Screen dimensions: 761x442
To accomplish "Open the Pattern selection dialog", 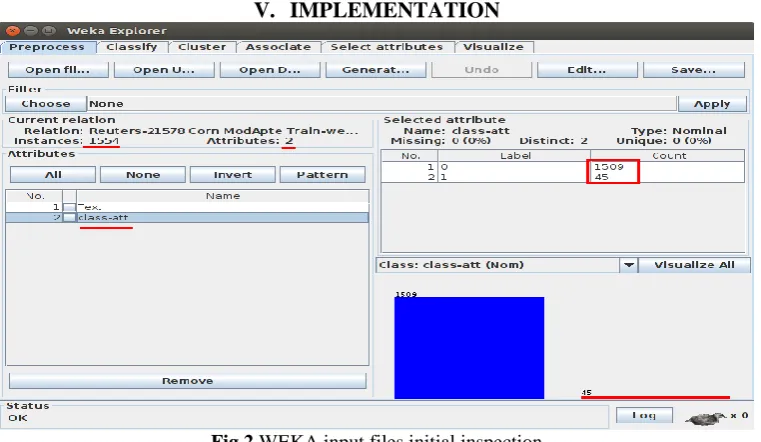I will click(x=322, y=175).
